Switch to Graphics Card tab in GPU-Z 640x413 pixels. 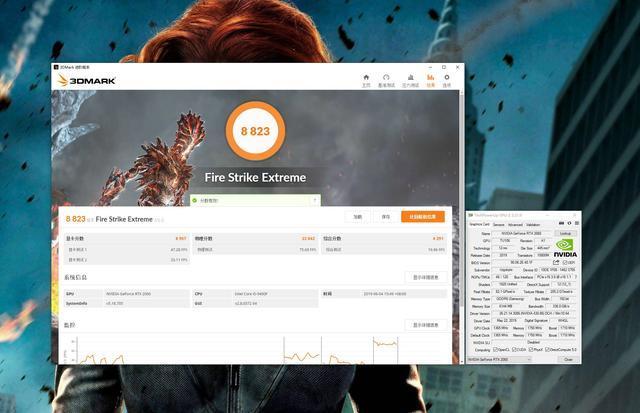point(479,224)
